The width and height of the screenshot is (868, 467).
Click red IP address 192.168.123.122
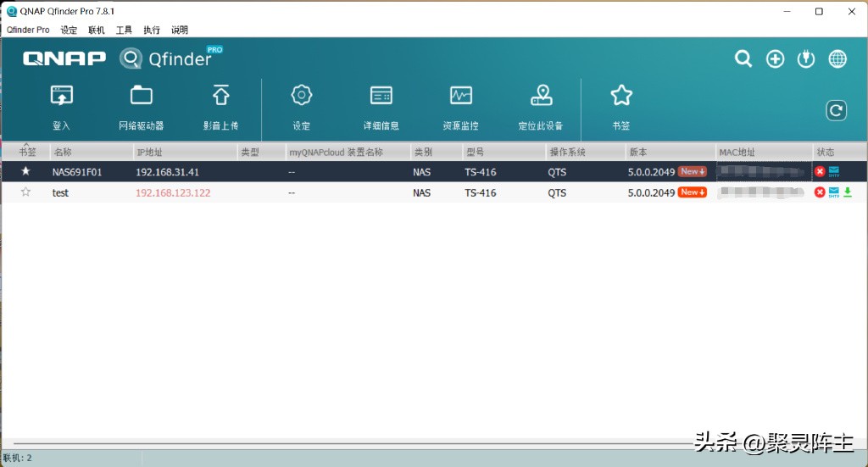173,192
